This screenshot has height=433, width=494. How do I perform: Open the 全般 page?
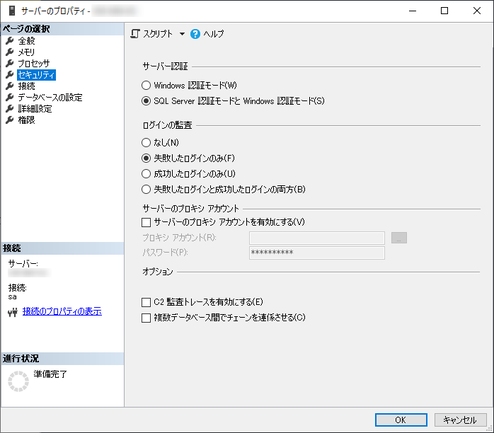26,41
